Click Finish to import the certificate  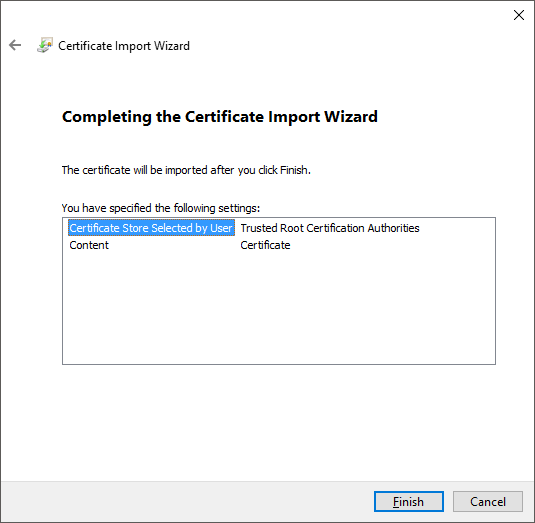[408, 502]
